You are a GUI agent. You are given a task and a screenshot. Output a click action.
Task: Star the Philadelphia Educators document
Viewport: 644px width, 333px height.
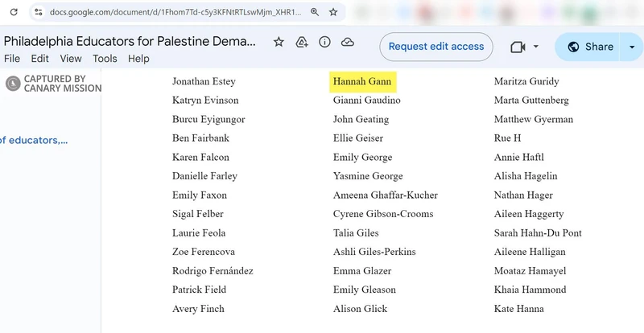click(279, 42)
